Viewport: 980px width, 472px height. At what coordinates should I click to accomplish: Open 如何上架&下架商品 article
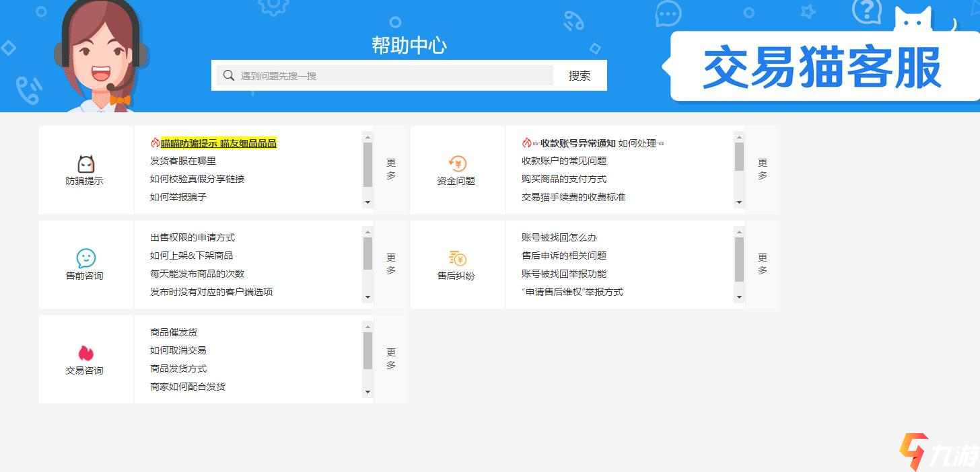pyautogui.click(x=191, y=256)
